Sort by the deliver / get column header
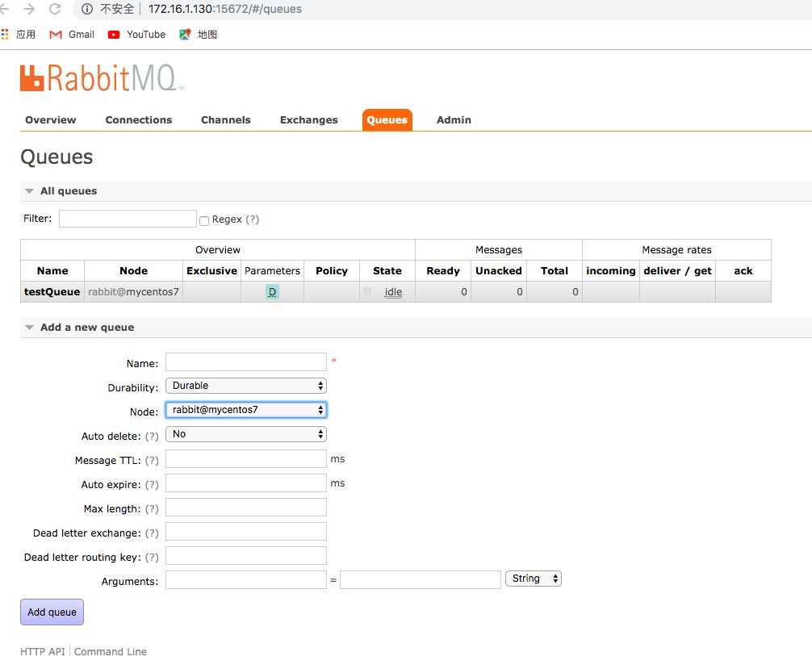 [677, 271]
